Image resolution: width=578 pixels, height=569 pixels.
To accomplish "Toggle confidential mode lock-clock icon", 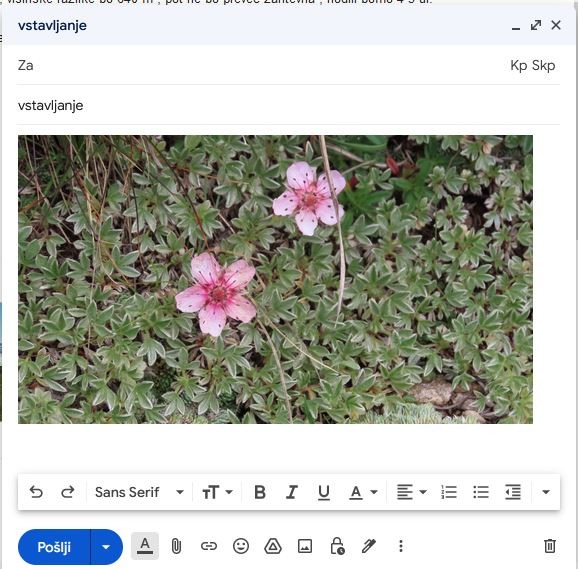I will (337, 546).
